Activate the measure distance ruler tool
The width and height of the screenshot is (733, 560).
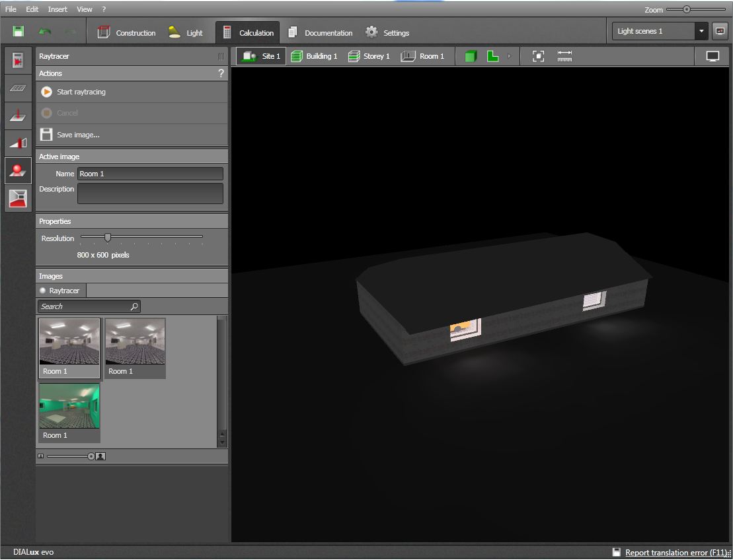pos(564,56)
